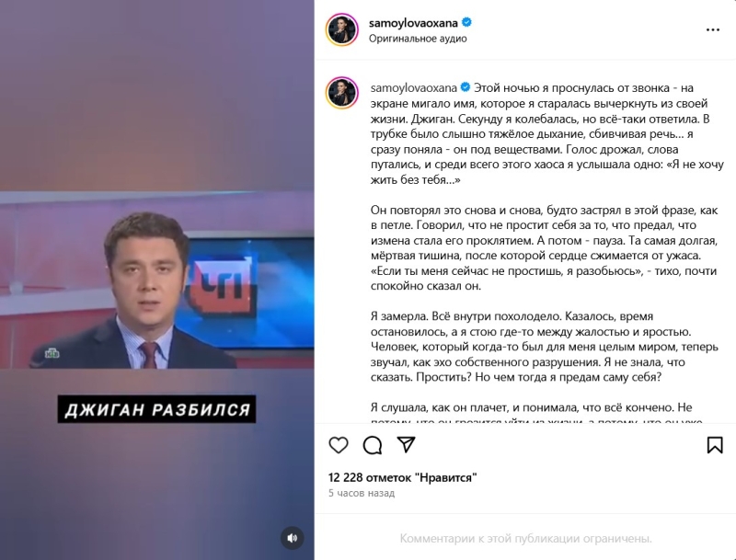Click the ДЖИГАН РАЗБИЛСЯ caption overlay
The width and height of the screenshot is (736, 560).
156,409
